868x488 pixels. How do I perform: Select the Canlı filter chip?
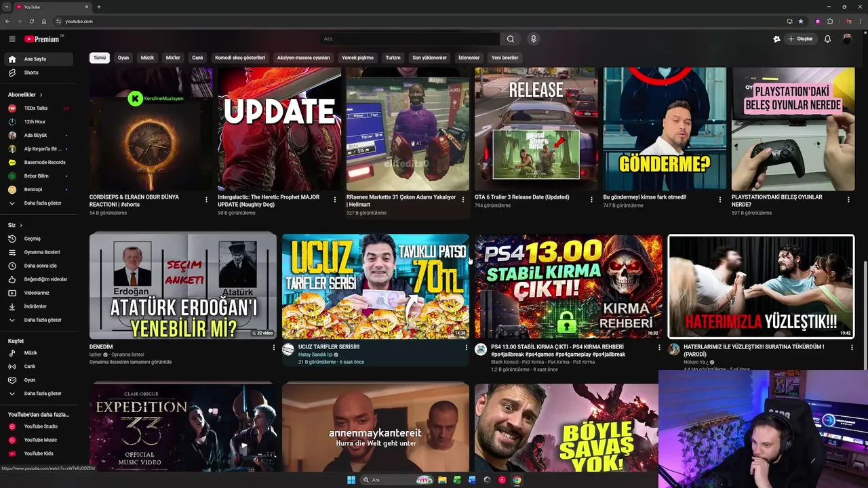197,58
